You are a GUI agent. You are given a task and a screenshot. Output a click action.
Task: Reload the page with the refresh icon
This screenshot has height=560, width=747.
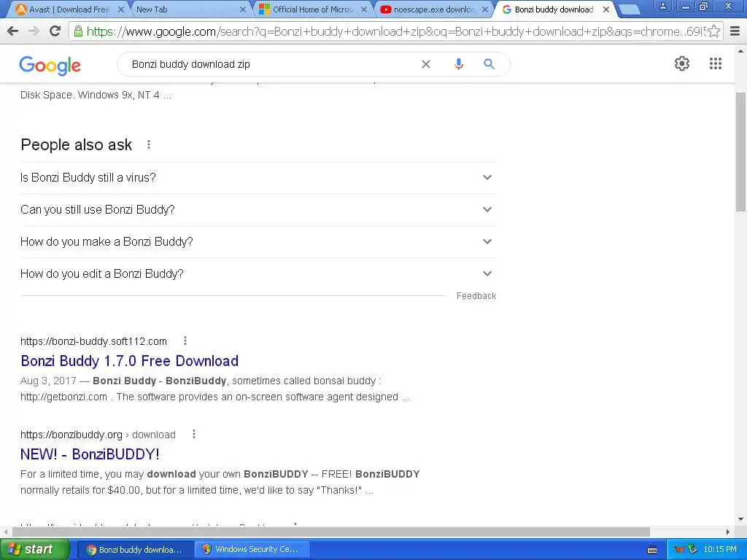coord(55,31)
